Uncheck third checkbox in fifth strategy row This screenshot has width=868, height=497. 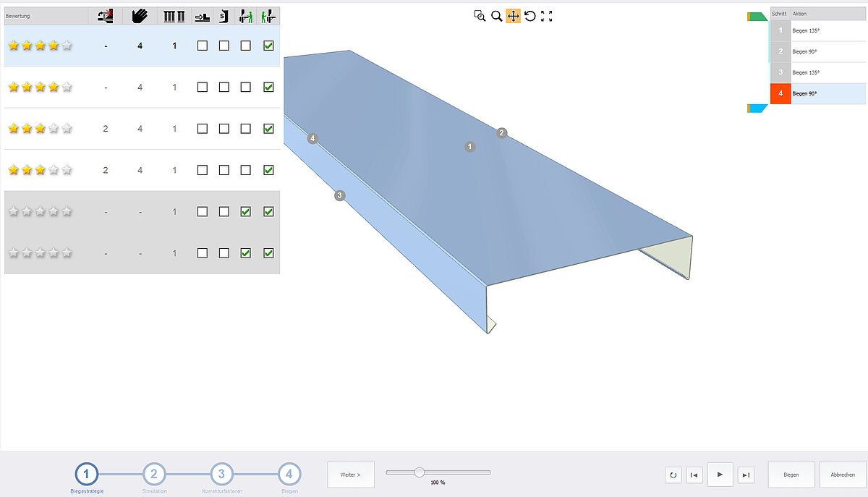pyautogui.click(x=246, y=212)
